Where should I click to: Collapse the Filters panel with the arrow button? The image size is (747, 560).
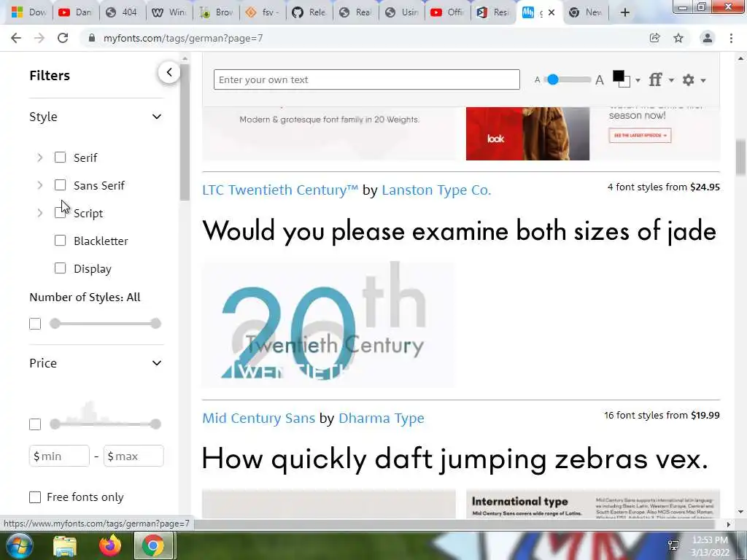pos(169,72)
